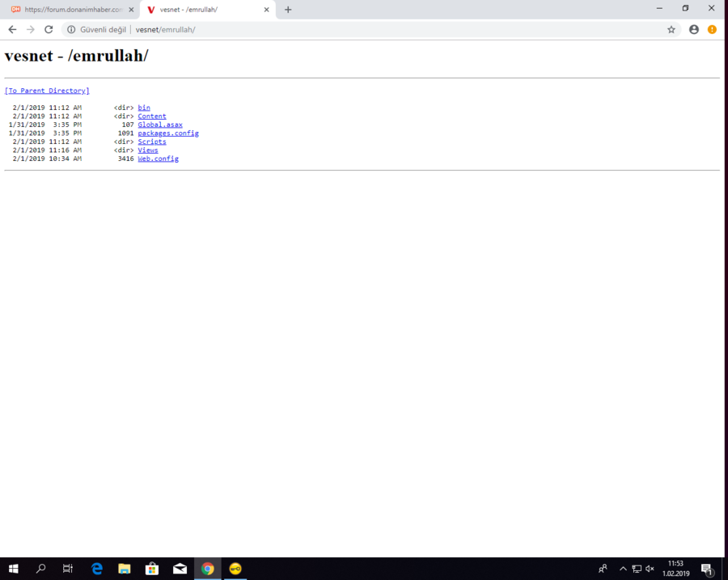The image size is (728, 580).
Task: Click the 3416 file size value
Action: [x=126, y=159]
